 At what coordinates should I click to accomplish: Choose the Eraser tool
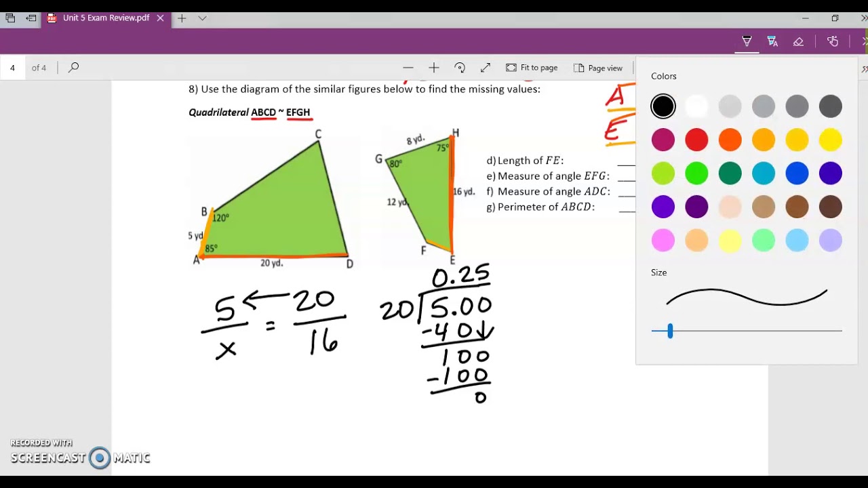pyautogui.click(x=798, y=41)
